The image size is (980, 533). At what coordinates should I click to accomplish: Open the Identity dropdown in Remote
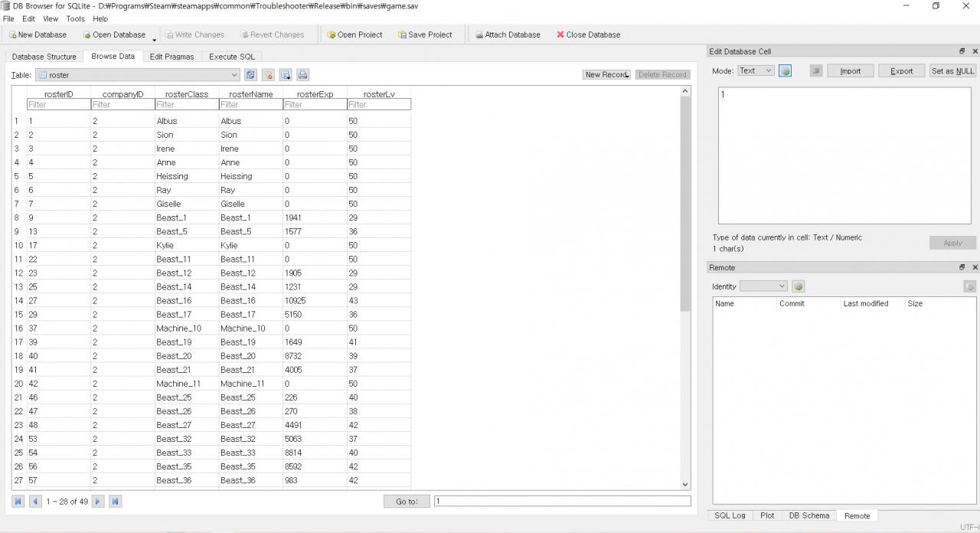[763, 286]
